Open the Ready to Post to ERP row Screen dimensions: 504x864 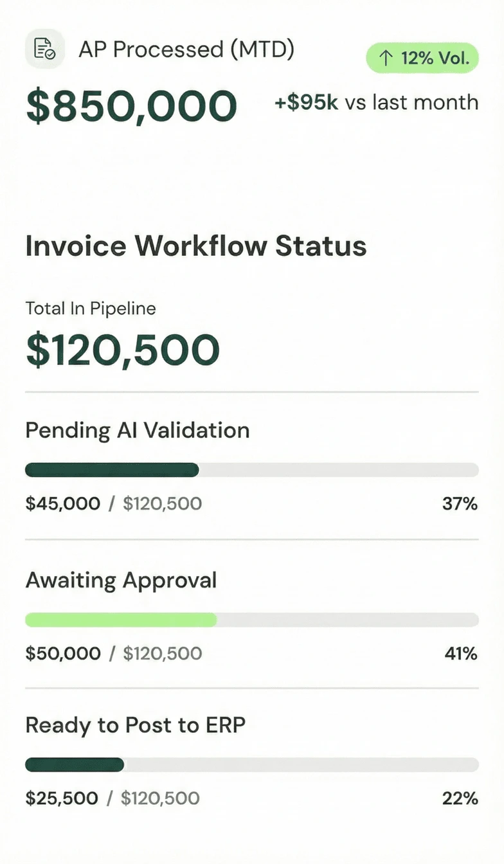coord(135,725)
